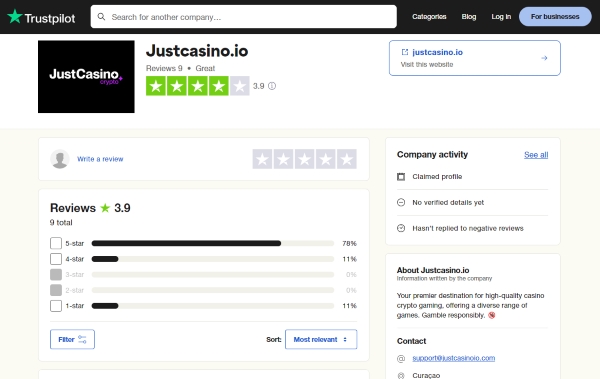The image size is (600, 379).
Task: Click the 1-star progress bar
Action: (x=213, y=306)
